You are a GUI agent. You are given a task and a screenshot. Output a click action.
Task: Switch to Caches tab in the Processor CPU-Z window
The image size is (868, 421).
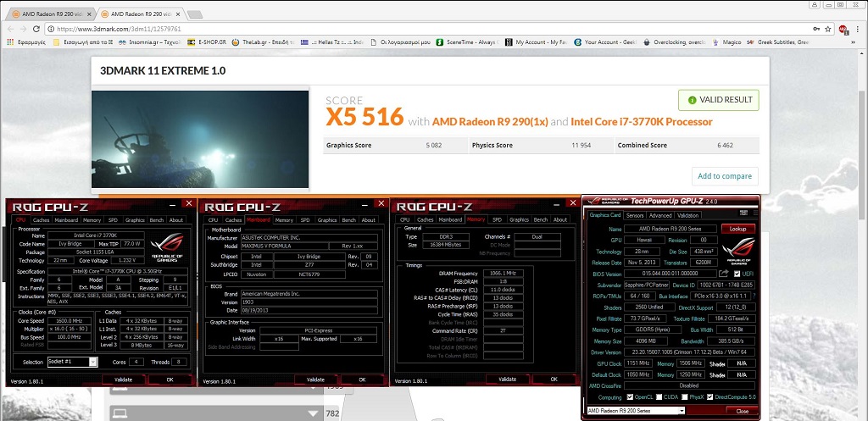[x=41, y=219]
